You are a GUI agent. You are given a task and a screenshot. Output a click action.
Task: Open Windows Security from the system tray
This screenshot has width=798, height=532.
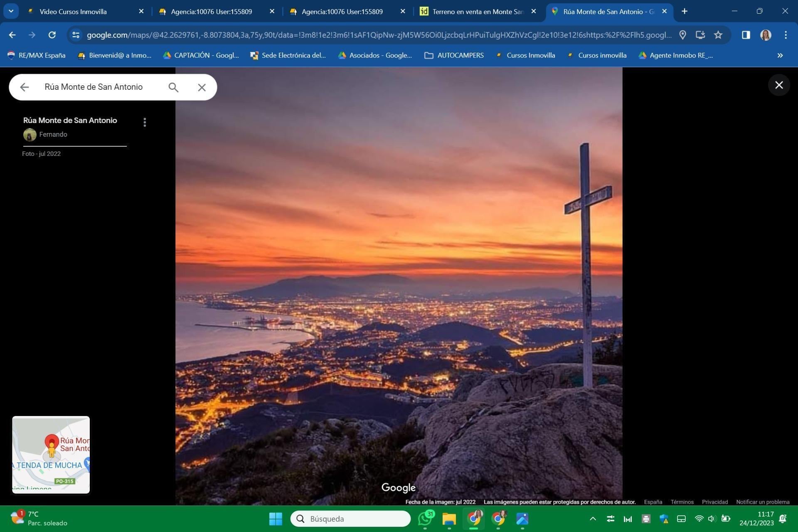663,519
